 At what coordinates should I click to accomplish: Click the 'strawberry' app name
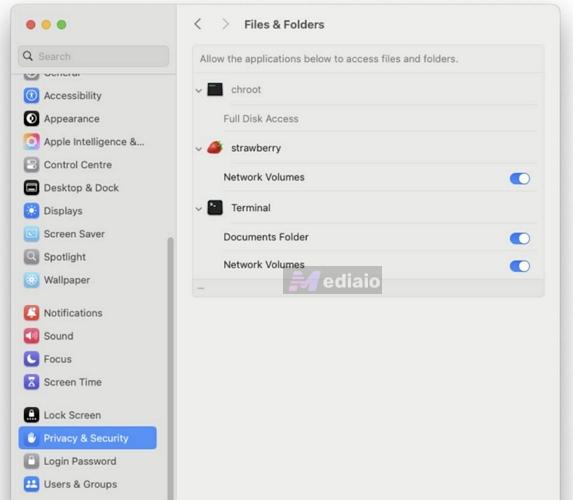point(256,148)
